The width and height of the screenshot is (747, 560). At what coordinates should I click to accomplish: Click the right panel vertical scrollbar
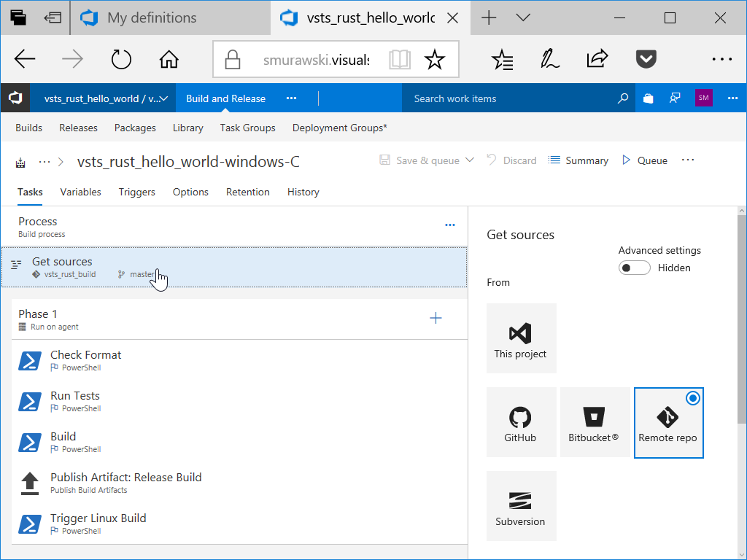point(742,318)
